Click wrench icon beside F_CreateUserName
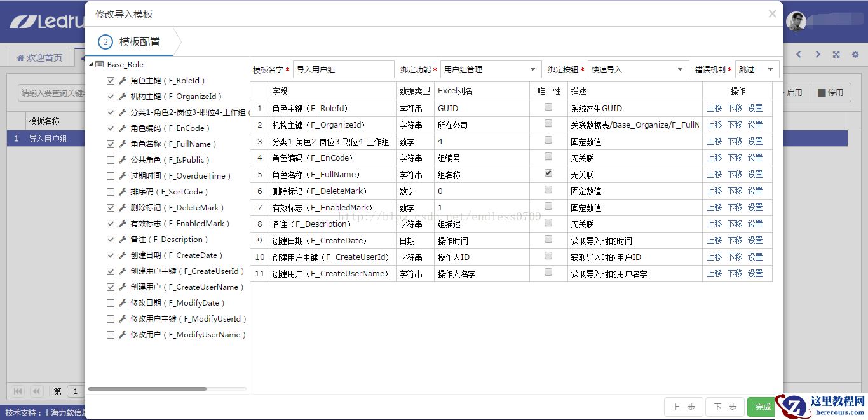This screenshot has height=420, width=868. coord(123,287)
